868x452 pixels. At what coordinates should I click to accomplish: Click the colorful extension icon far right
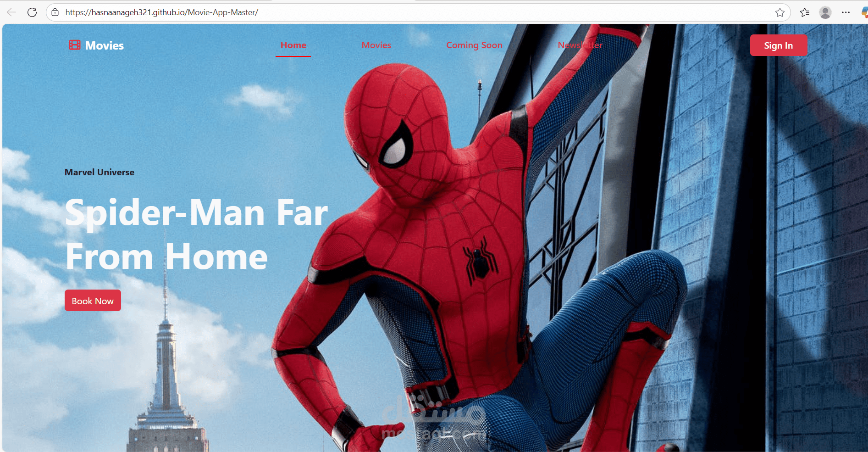point(864,12)
